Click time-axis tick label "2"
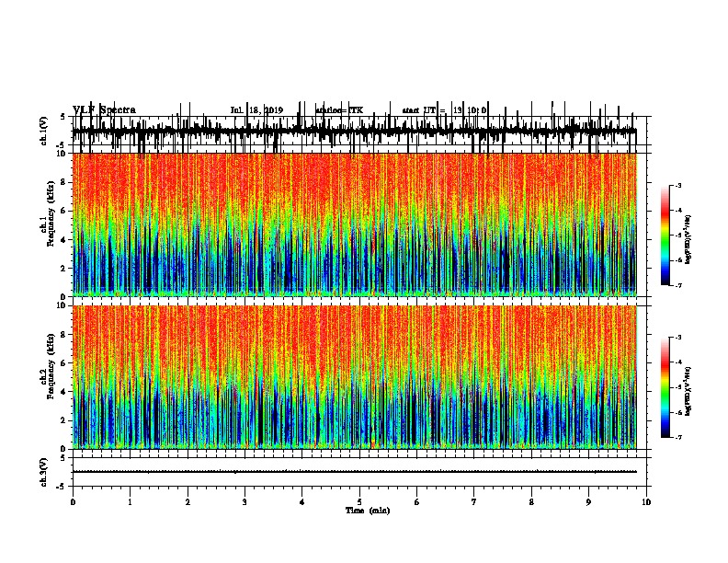728x563 pixels. click(x=188, y=502)
